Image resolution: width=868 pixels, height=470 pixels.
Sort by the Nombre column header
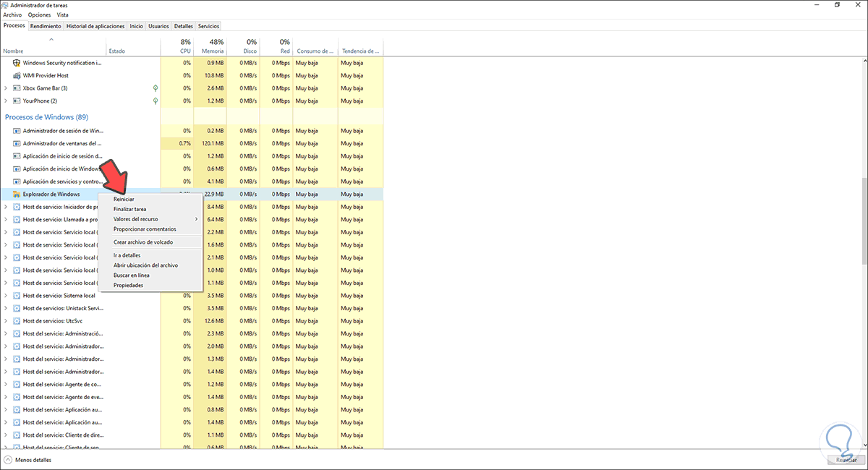click(x=53, y=46)
